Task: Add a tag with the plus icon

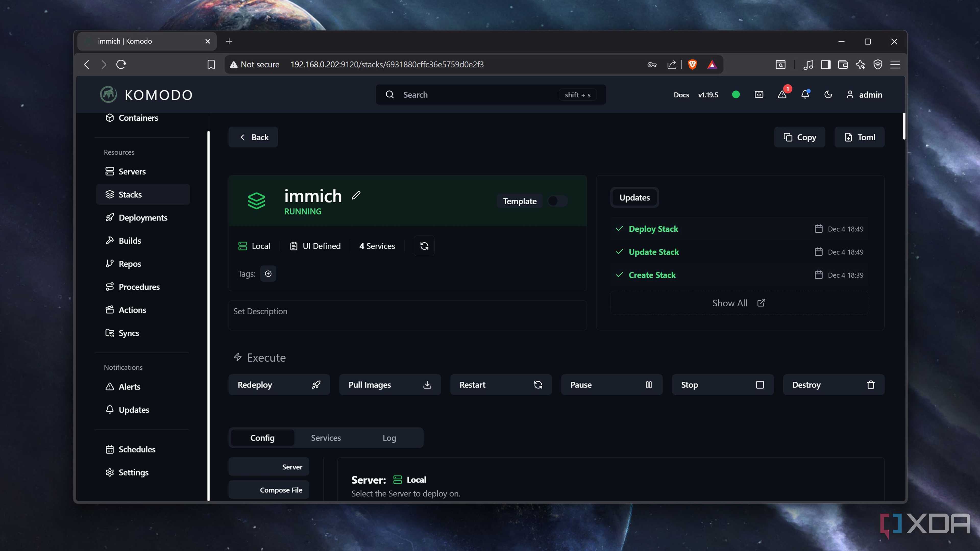Action: coord(268,274)
